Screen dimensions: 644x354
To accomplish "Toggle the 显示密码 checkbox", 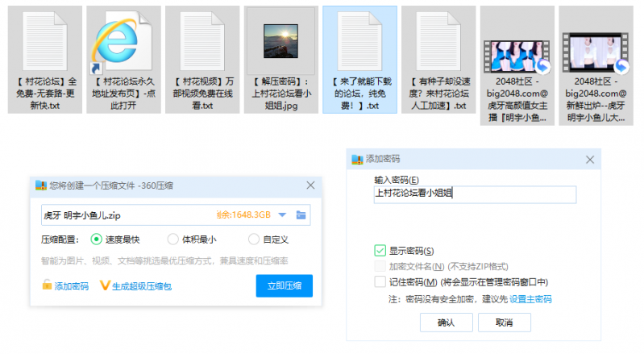I will point(380,251).
